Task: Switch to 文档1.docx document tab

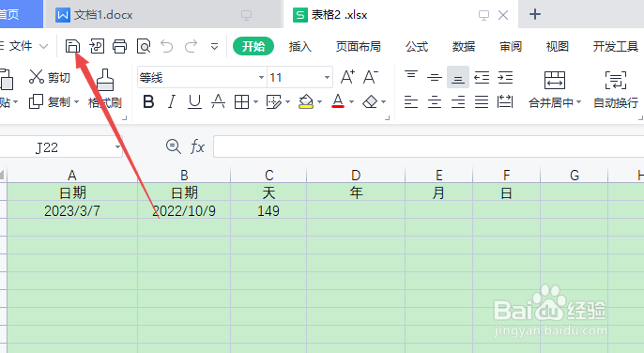Action: click(162, 15)
